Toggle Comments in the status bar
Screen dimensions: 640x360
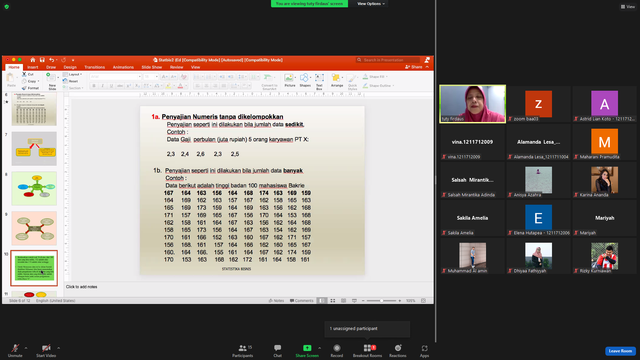tap(302, 300)
